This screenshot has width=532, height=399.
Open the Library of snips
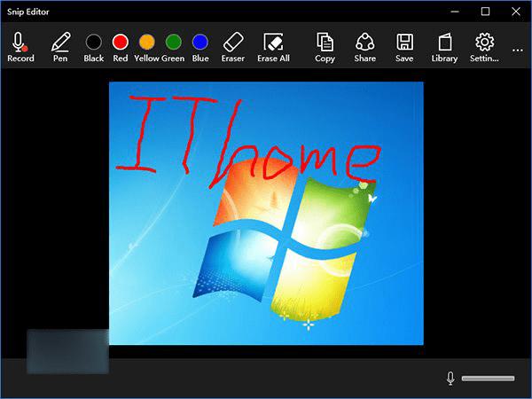point(444,47)
